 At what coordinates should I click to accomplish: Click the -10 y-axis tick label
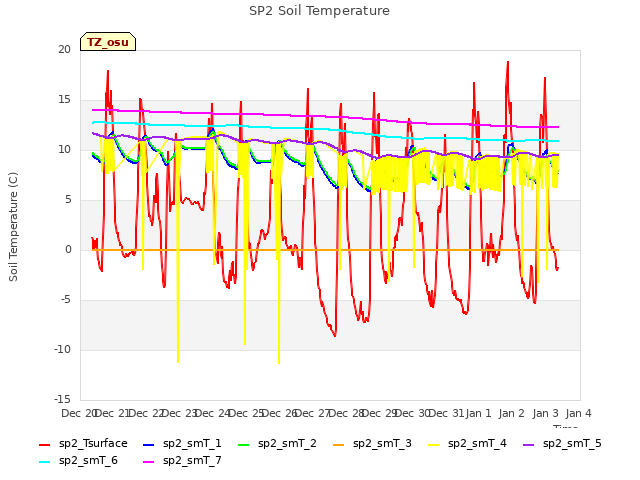click(62, 349)
